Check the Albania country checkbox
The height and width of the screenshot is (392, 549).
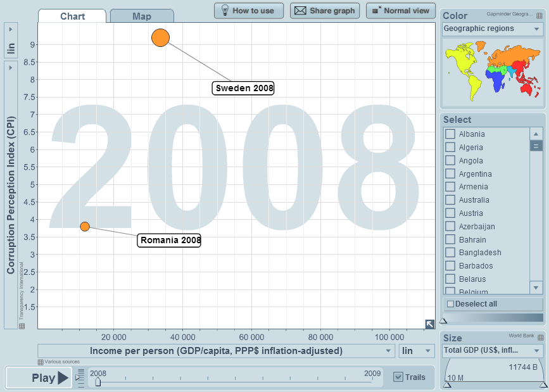tap(450, 134)
